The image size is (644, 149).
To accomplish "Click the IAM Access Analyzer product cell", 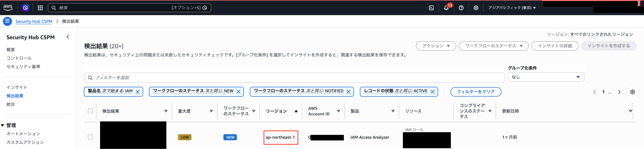I will (370, 137).
